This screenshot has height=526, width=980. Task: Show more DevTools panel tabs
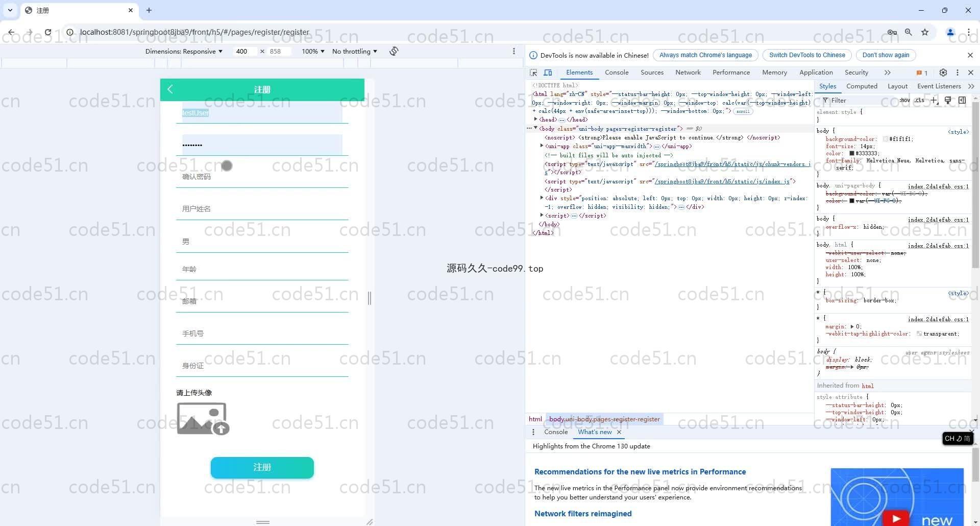pyautogui.click(x=887, y=73)
